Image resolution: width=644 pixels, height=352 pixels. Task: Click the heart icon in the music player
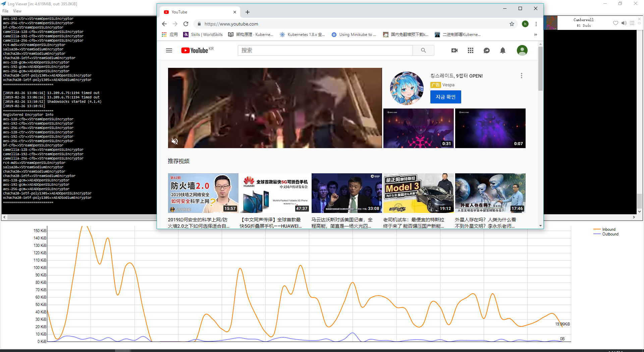point(615,23)
